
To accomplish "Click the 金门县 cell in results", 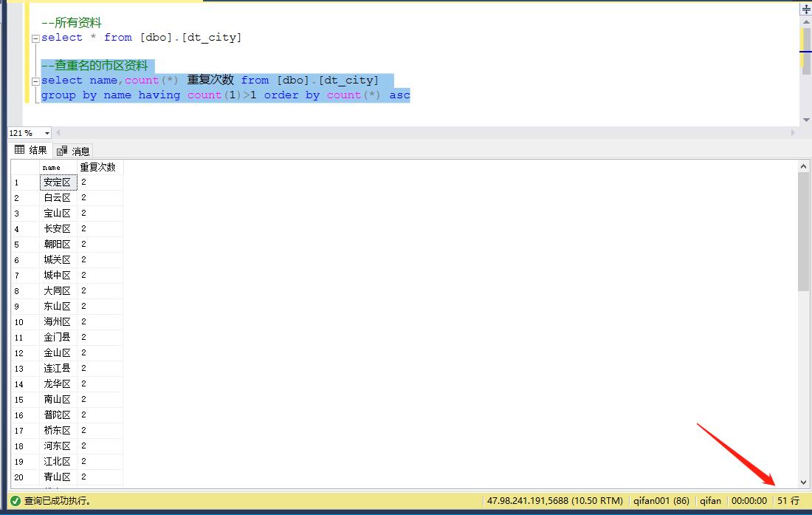I will click(x=58, y=338).
